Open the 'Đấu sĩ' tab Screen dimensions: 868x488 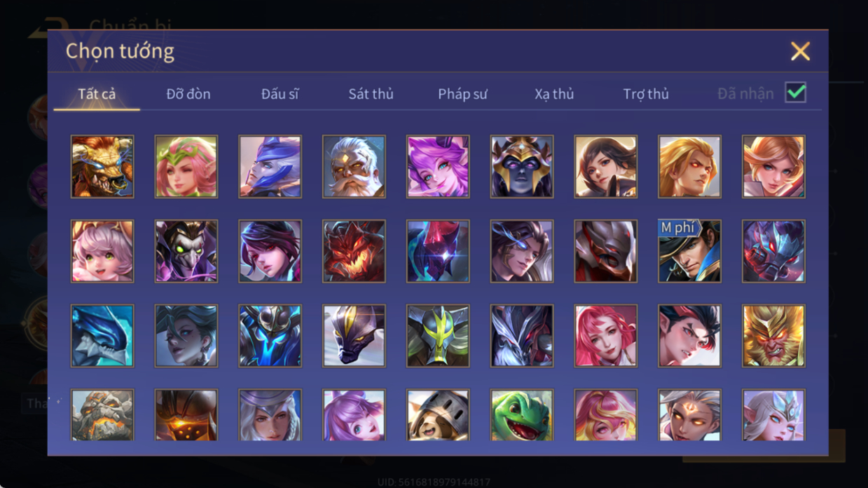tap(280, 94)
